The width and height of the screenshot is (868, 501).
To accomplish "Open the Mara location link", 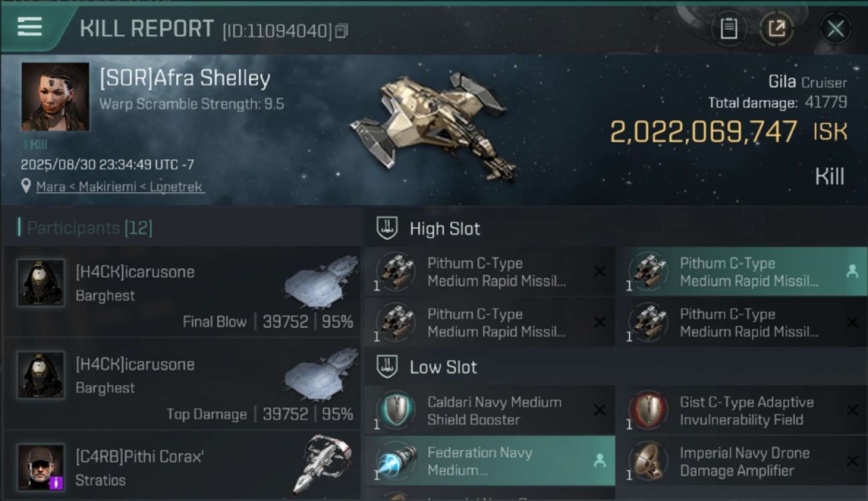I will click(x=120, y=187).
